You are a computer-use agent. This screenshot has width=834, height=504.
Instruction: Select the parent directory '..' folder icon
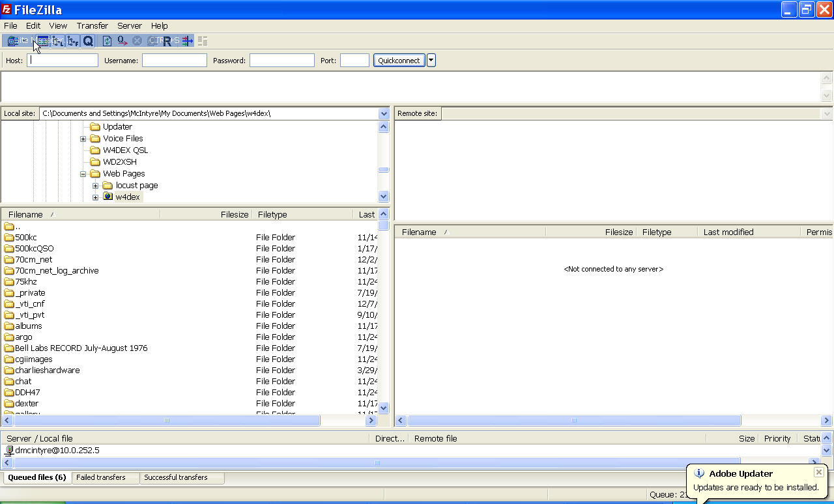[x=9, y=226]
